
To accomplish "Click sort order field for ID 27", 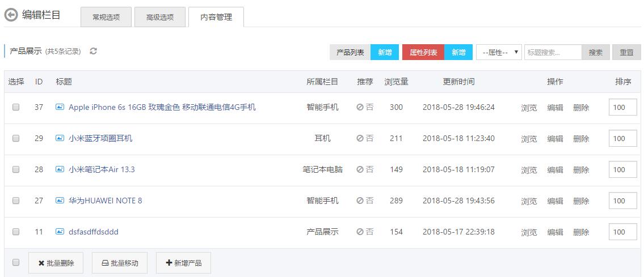I will click(x=622, y=201).
